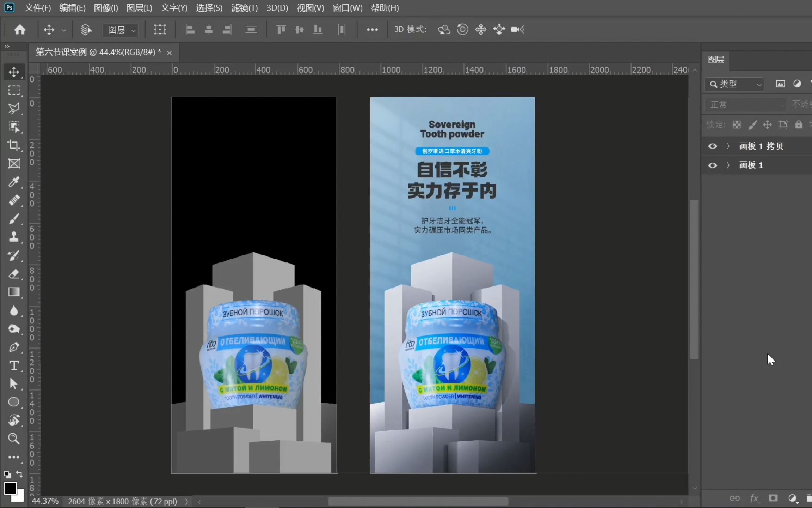Open the 图层 auto-select dropdown
This screenshot has width=812, height=508.
(x=120, y=30)
